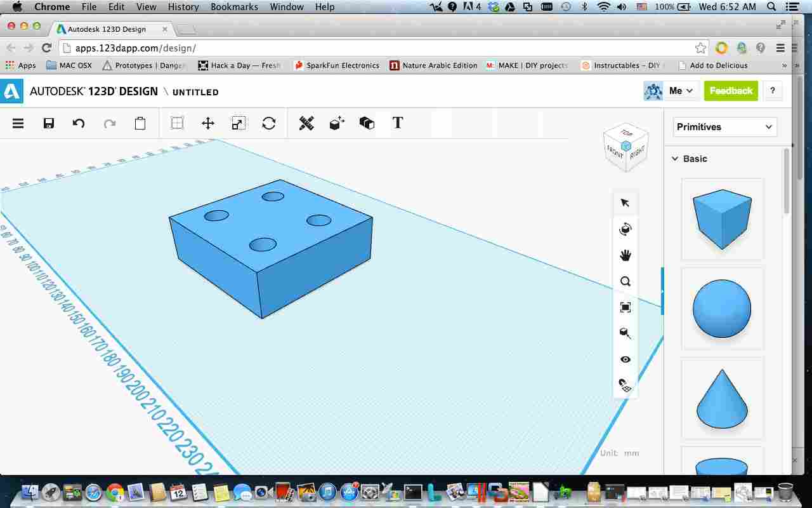Image resolution: width=812 pixels, height=508 pixels.
Task: Click the dark combined-solids icon
Action: click(x=367, y=123)
